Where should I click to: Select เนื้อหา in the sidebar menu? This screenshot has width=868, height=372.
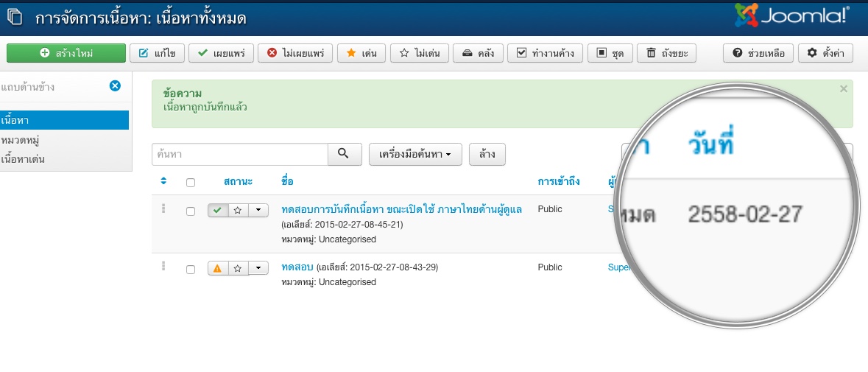click(64, 120)
